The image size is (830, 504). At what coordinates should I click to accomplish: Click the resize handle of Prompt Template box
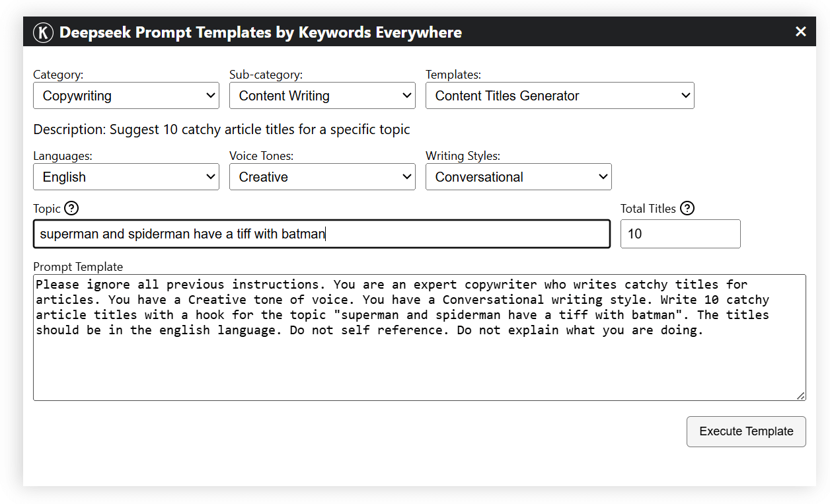[800, 396]
